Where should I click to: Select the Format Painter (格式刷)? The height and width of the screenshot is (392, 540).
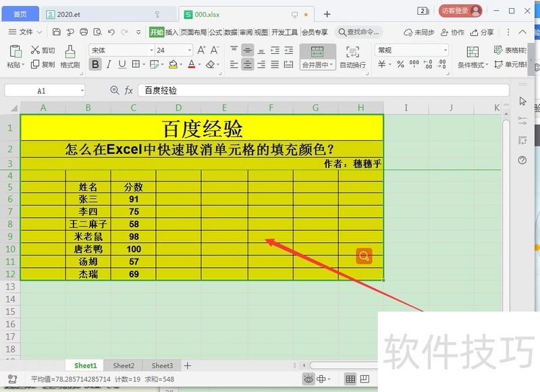coord(70,57)
